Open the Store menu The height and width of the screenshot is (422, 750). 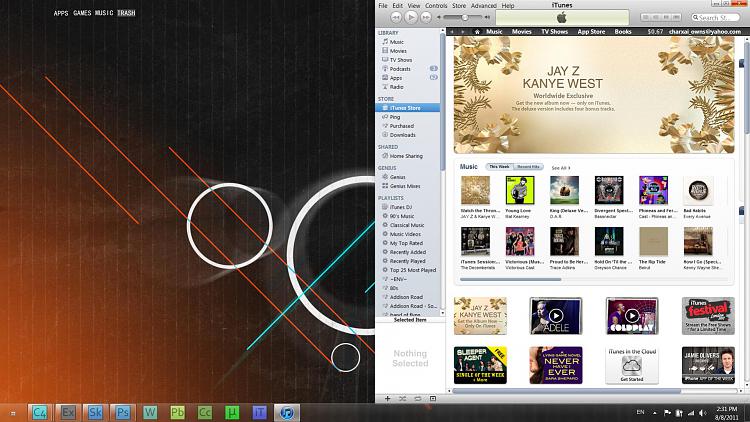point(459,6)
